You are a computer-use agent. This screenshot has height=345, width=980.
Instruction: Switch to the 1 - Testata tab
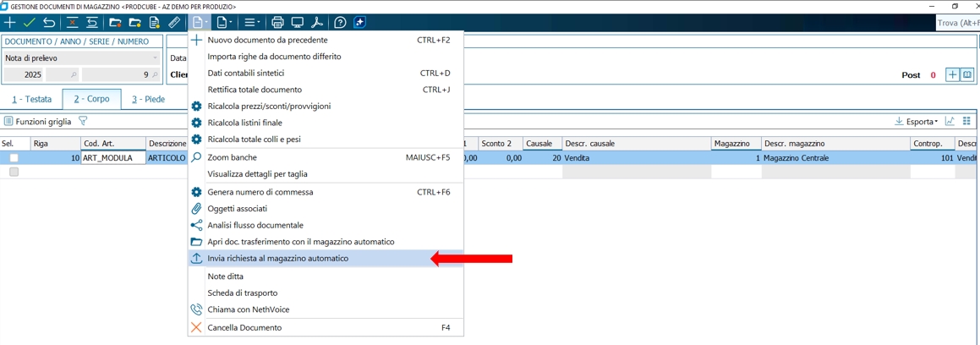tap(31, 100)
